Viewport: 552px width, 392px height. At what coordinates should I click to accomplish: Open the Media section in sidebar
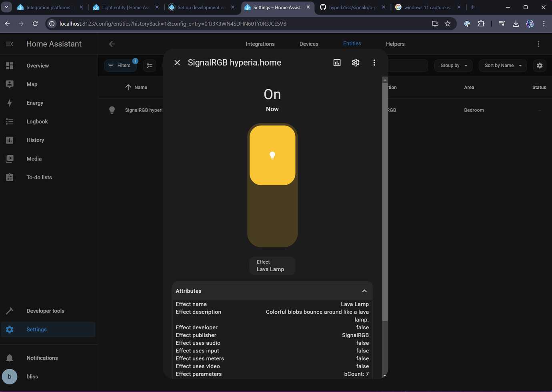[x=34, y=158]
